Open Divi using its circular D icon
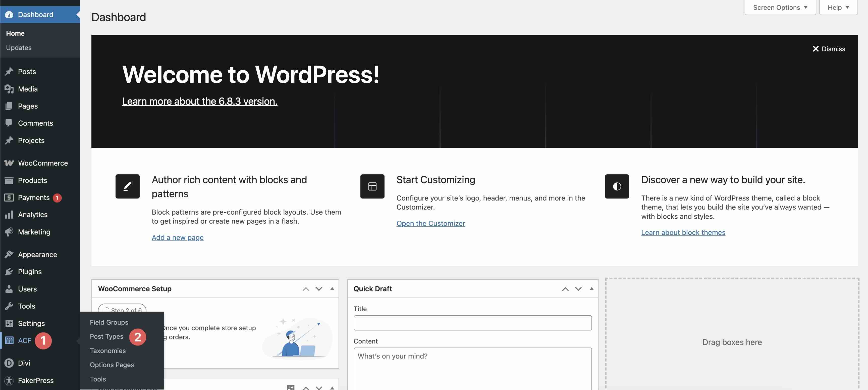Viewport: 868px width, 390px height. click(9, 363)
